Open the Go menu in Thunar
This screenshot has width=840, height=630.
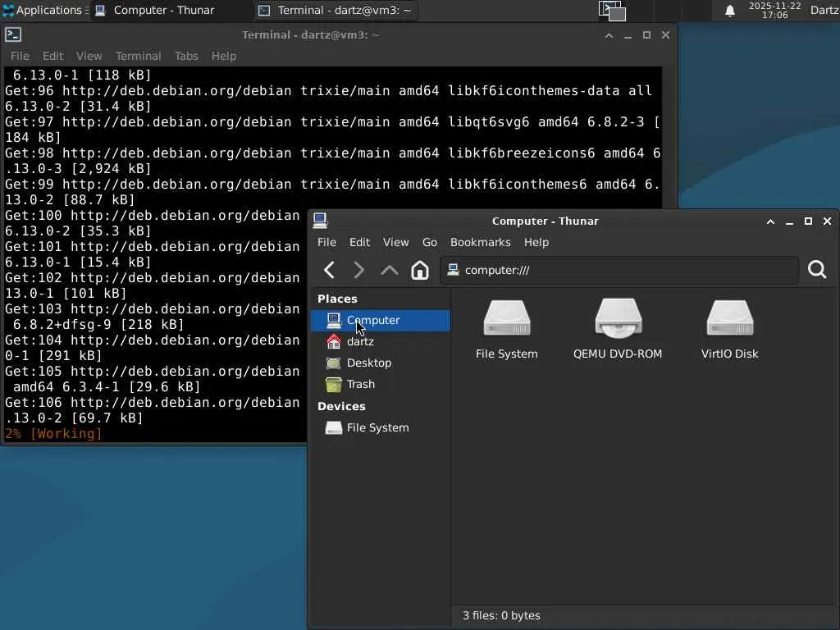tap(430, 242)
